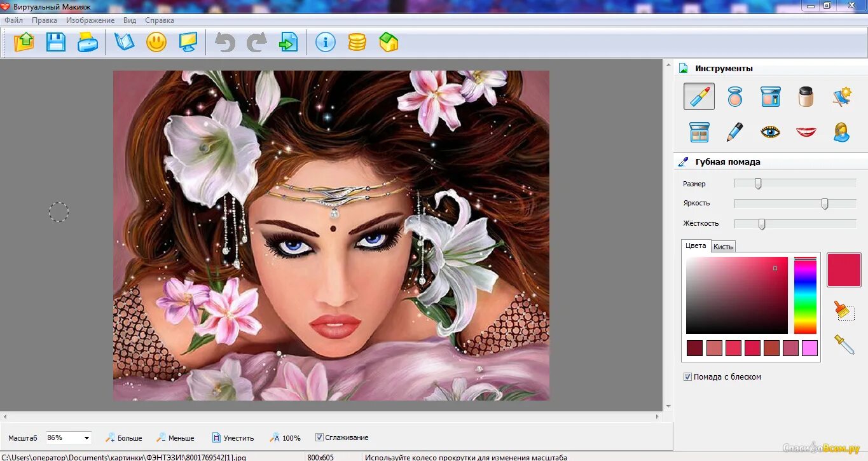The image size is (868, 461).
Task: Click the canvas horizontal scrollbar right arrow
Action: click(659, 416)
